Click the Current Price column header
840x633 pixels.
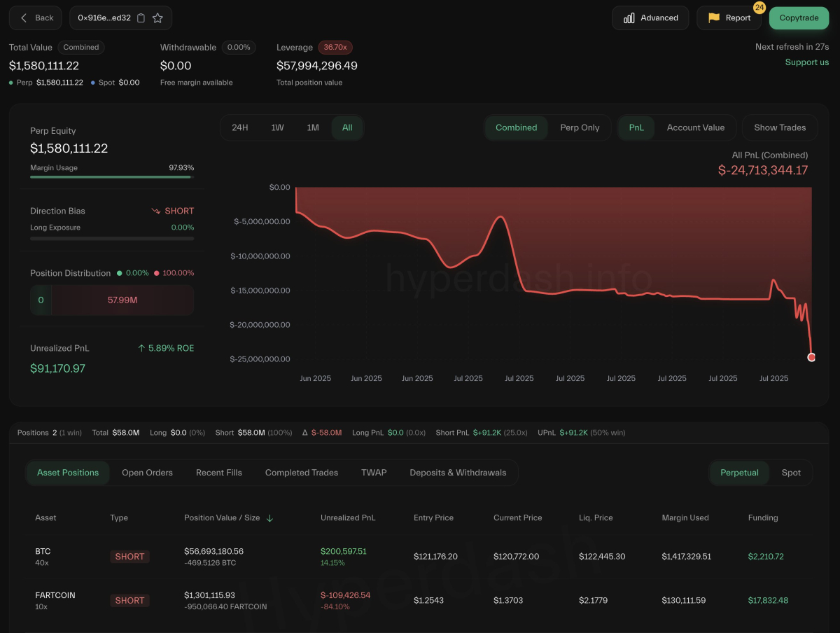pos(517,518)
